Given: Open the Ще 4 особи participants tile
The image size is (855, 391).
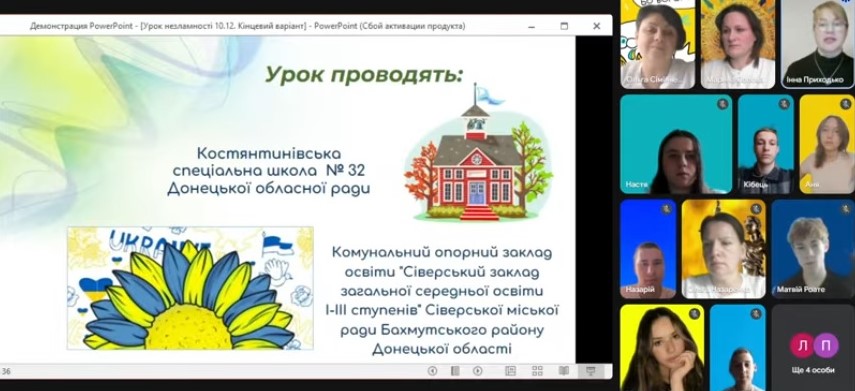Looking at the screenshot, I should pyautogui.click(x=813, y=347).
